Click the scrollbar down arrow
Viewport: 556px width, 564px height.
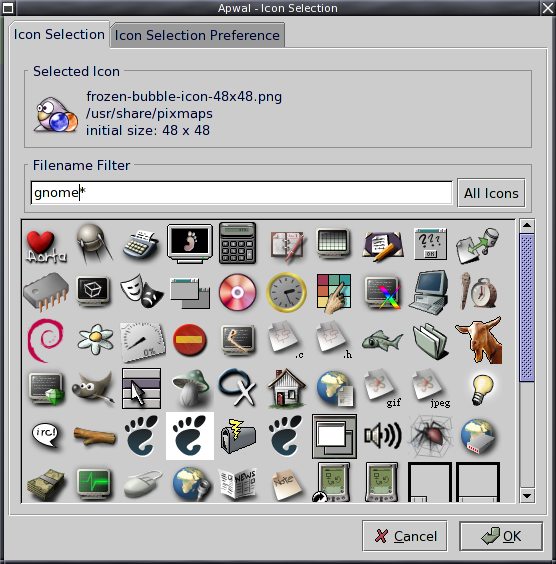click(x=527, y=496)
